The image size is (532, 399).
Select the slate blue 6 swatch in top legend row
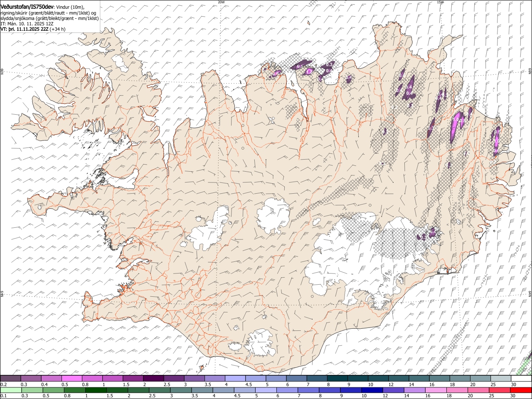point(297,379)
